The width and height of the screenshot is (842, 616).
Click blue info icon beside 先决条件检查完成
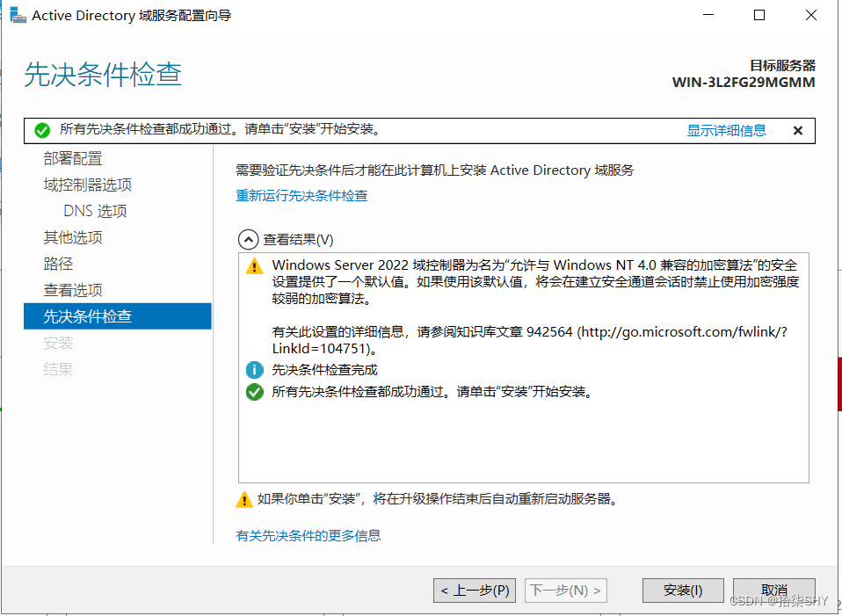(x=255, y=370)
